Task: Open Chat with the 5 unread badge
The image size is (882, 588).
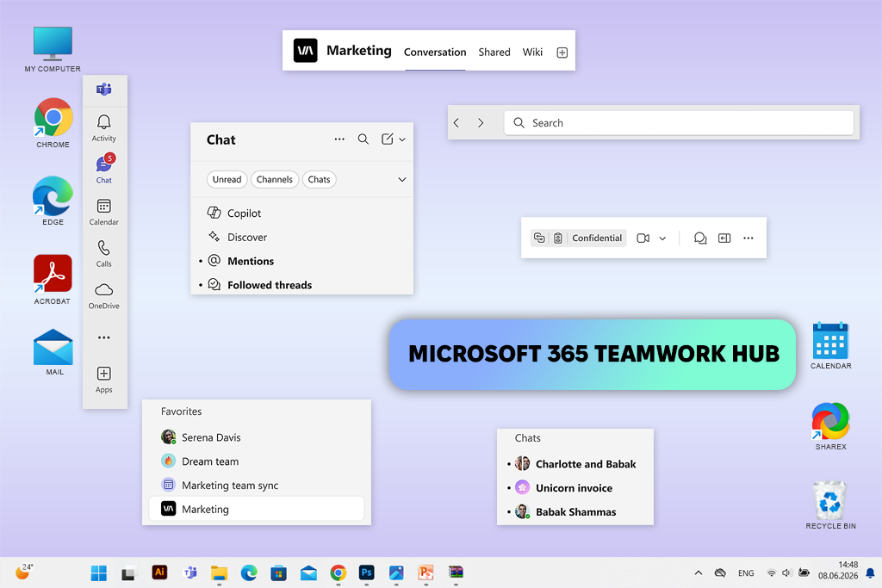Action: (104, 169)
